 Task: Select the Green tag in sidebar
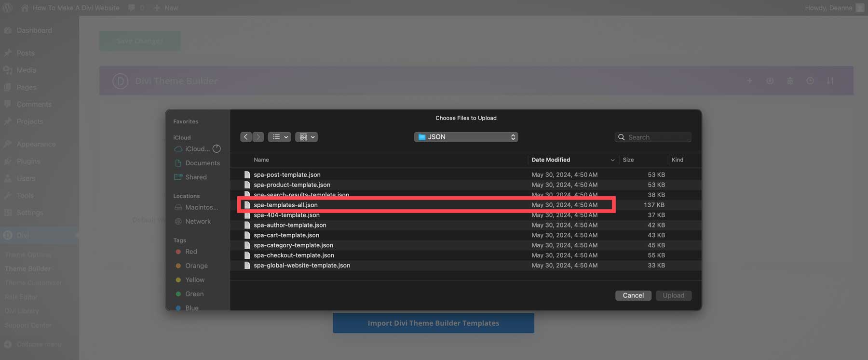click(194, 294)
